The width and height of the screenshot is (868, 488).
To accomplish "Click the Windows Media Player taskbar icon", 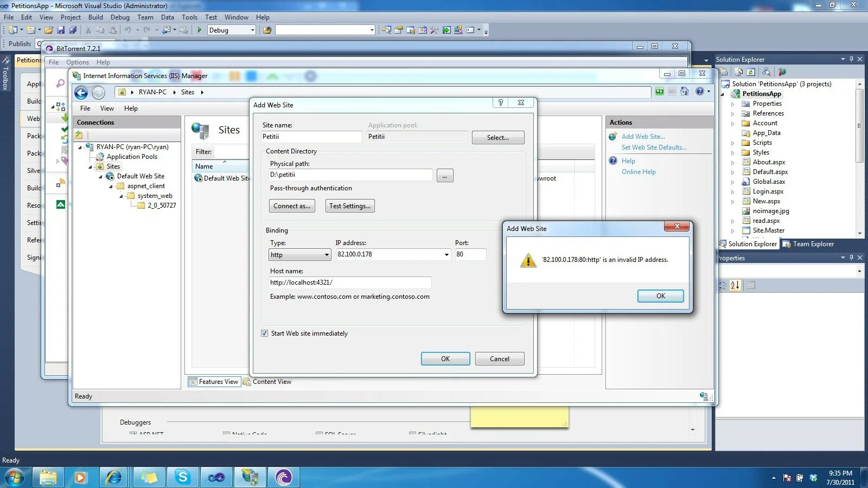I will click(80, 477).
